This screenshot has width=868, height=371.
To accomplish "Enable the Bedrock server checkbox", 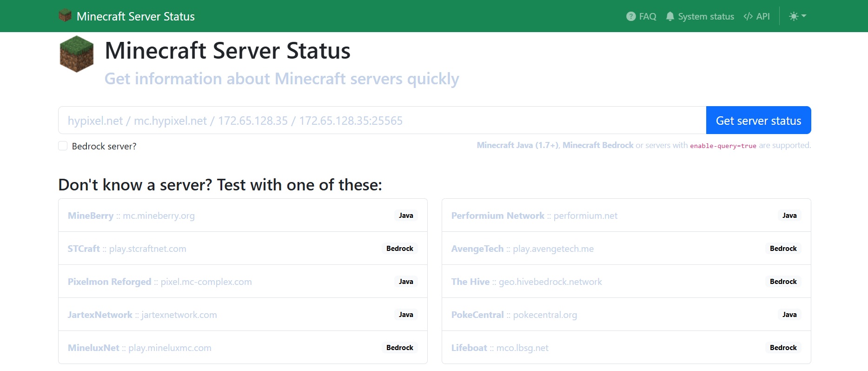I will tap(63, 146).
